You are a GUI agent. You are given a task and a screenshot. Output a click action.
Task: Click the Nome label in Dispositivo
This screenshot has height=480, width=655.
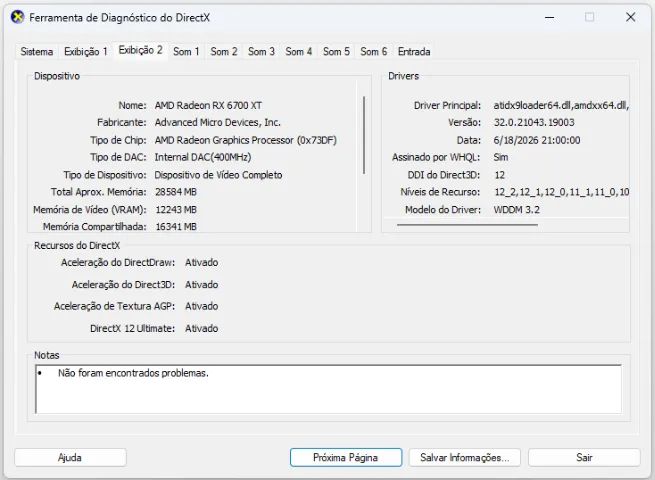(132, 105)
